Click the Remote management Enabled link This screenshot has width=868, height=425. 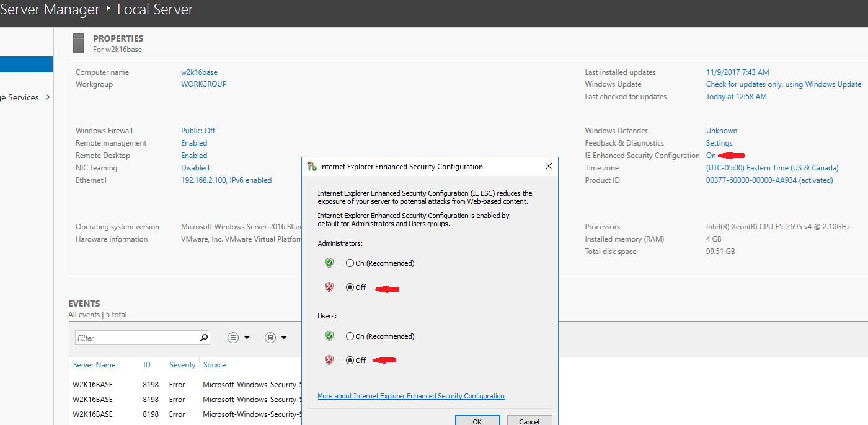194,143
